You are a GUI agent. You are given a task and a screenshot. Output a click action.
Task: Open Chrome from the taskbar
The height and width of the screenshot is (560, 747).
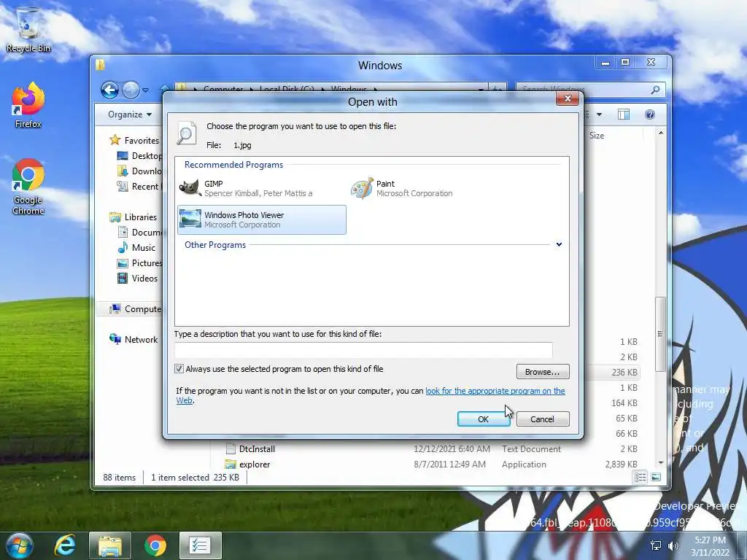pos(155,545)
